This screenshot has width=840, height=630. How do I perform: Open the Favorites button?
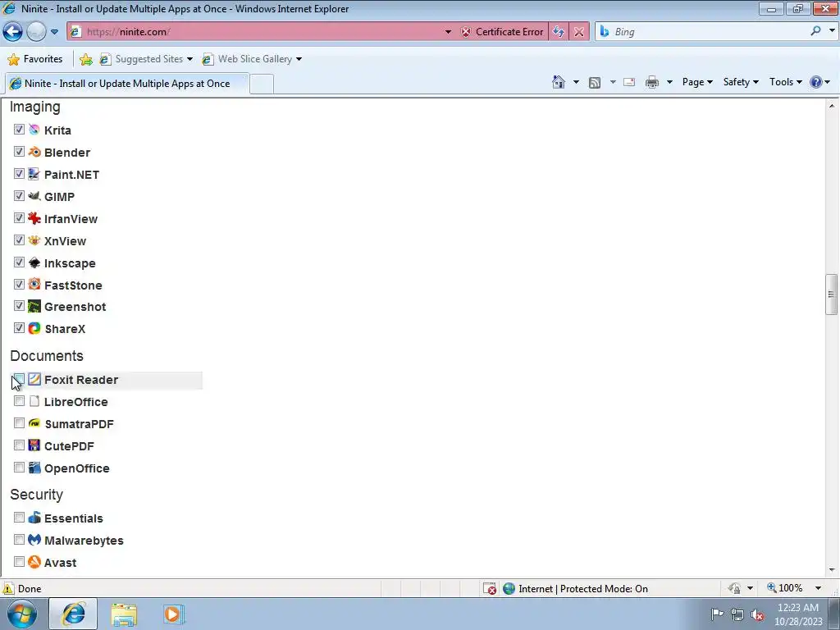click(x=35, y=59)
